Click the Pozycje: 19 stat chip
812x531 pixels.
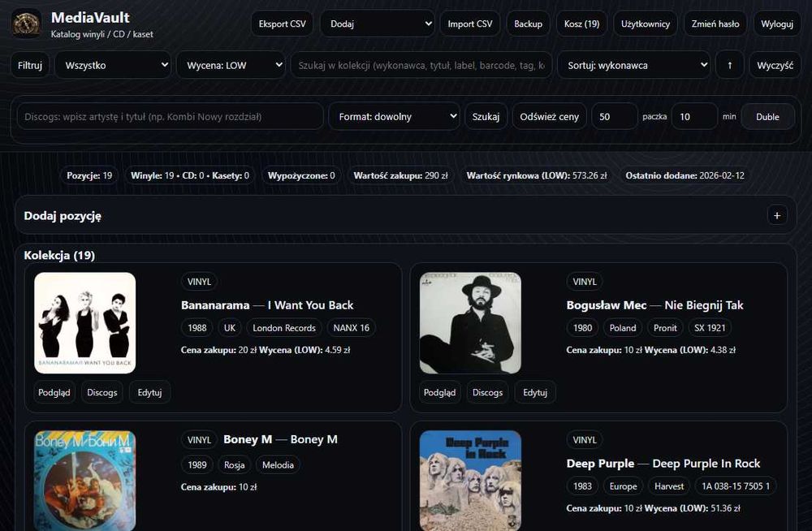pyautogui.click(x=89, y=175)
